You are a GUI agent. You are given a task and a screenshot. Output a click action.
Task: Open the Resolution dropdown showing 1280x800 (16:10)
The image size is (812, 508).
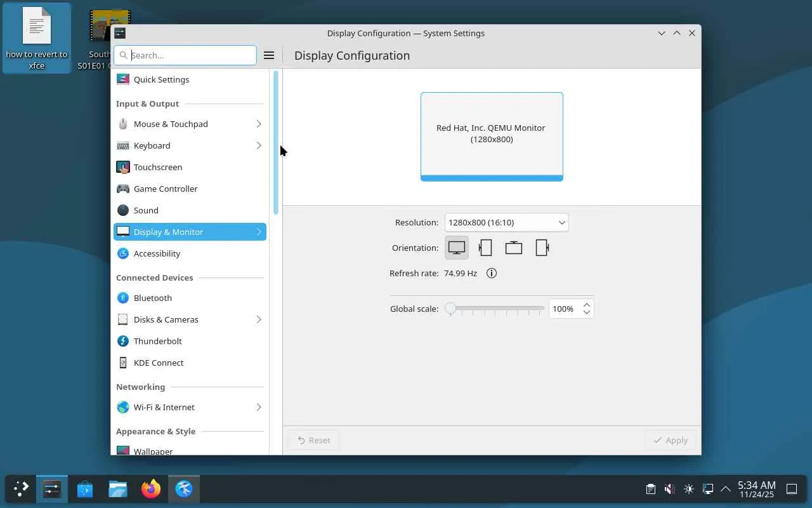(507, 222)
